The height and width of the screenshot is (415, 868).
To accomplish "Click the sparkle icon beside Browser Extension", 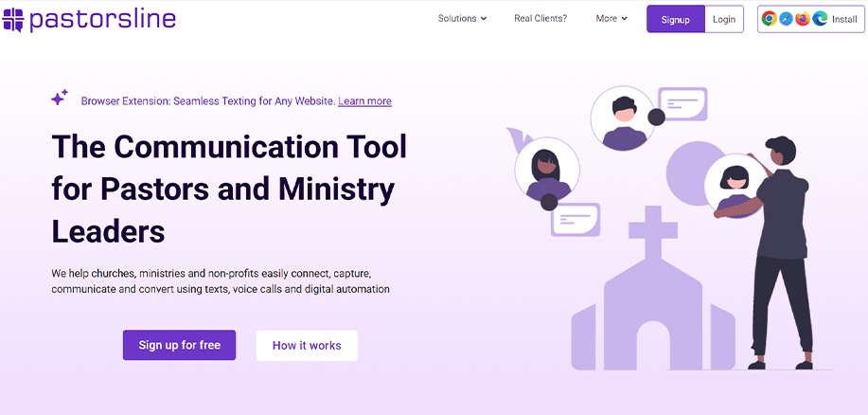I will tap(60, 98).
